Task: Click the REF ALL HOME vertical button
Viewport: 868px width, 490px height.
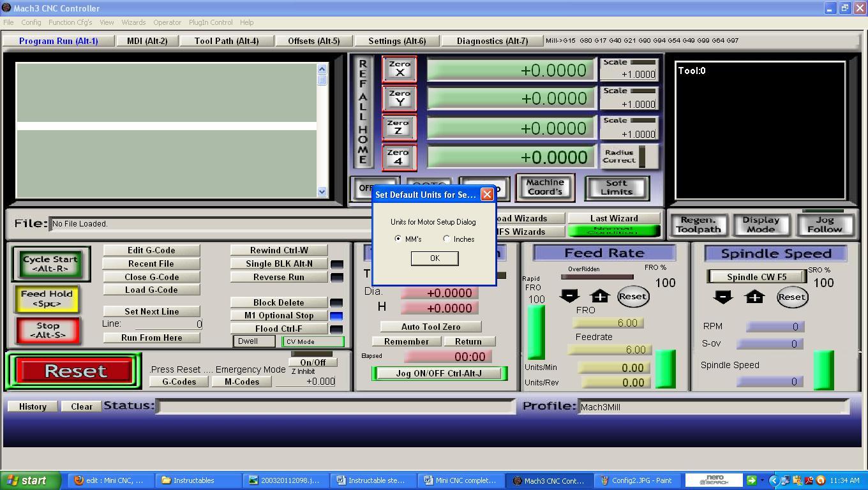Action: pos(363,112)
